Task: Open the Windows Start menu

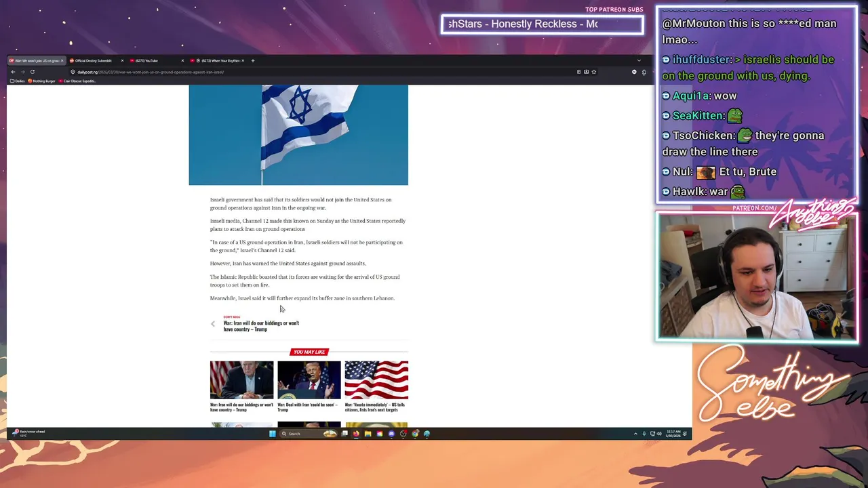Action: coord(273,434)
